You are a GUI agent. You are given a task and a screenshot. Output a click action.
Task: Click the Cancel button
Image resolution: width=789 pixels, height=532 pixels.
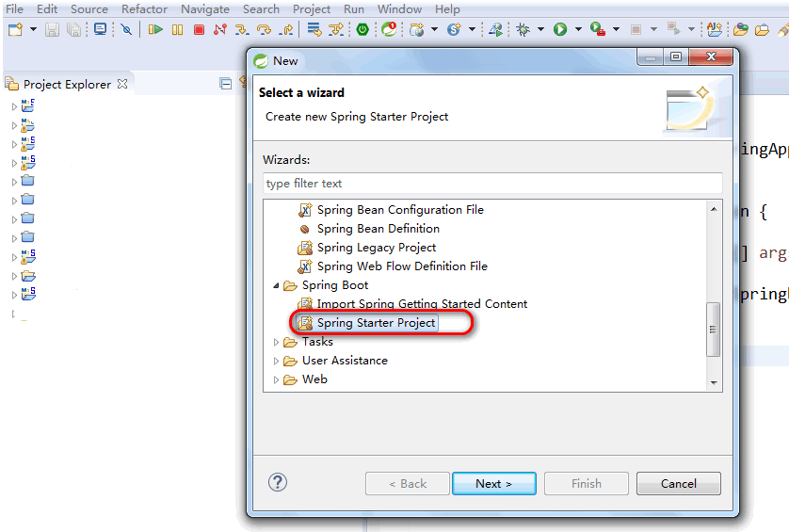pos(678,484)
